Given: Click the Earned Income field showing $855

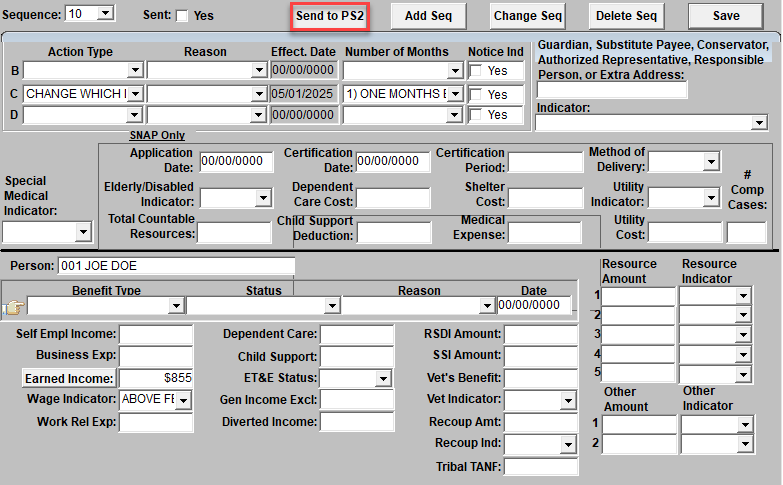Looking at the screenshot, I should click(156, 378).
